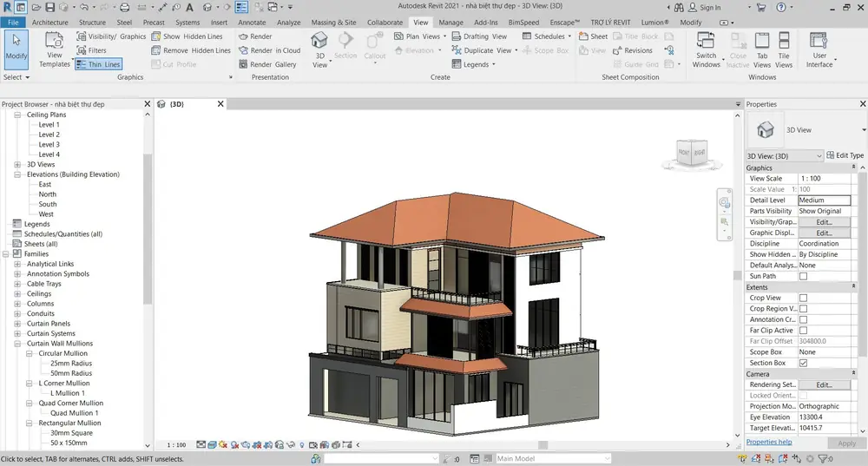Click Edit for Visibility/Graphics Overrides
The height and width of the screenshot is (466, 868).
(824, 222)
